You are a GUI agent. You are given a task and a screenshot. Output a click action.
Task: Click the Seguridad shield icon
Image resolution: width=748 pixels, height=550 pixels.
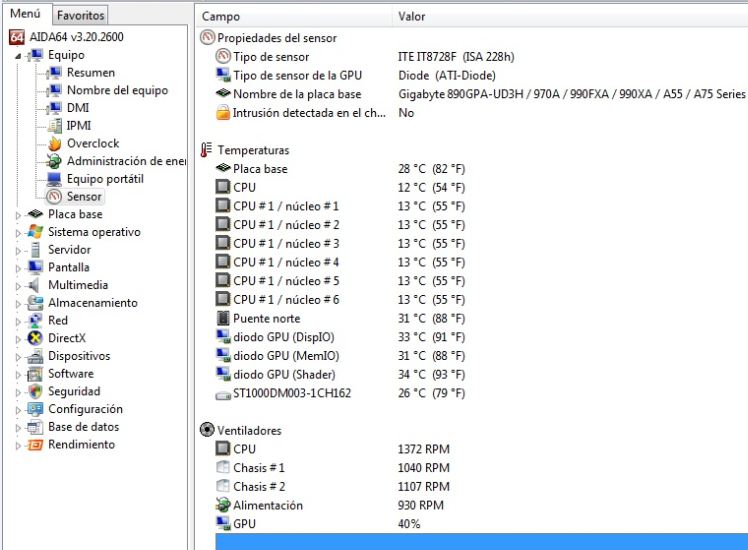click(35, 392)
